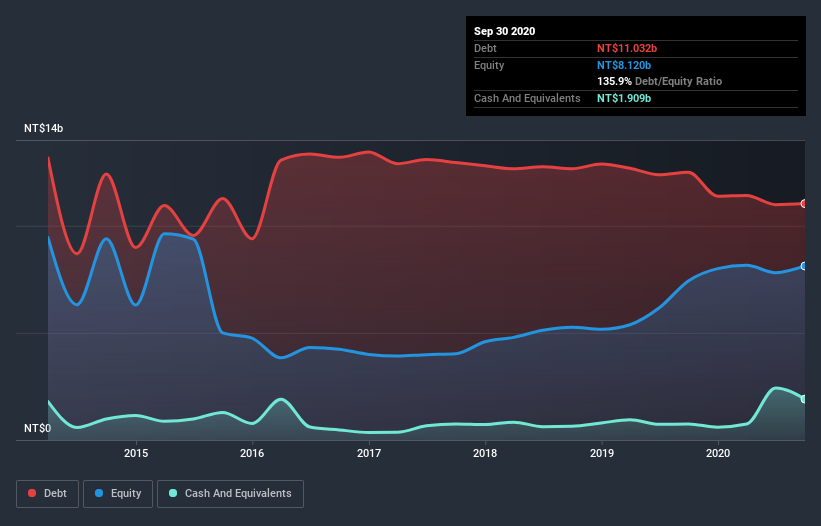Click the NT$8.120b equity value

tap(624, 65)
